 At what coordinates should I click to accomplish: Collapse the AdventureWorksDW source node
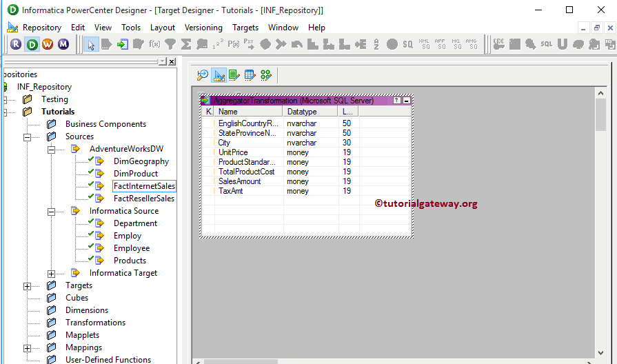click(52, 149)
